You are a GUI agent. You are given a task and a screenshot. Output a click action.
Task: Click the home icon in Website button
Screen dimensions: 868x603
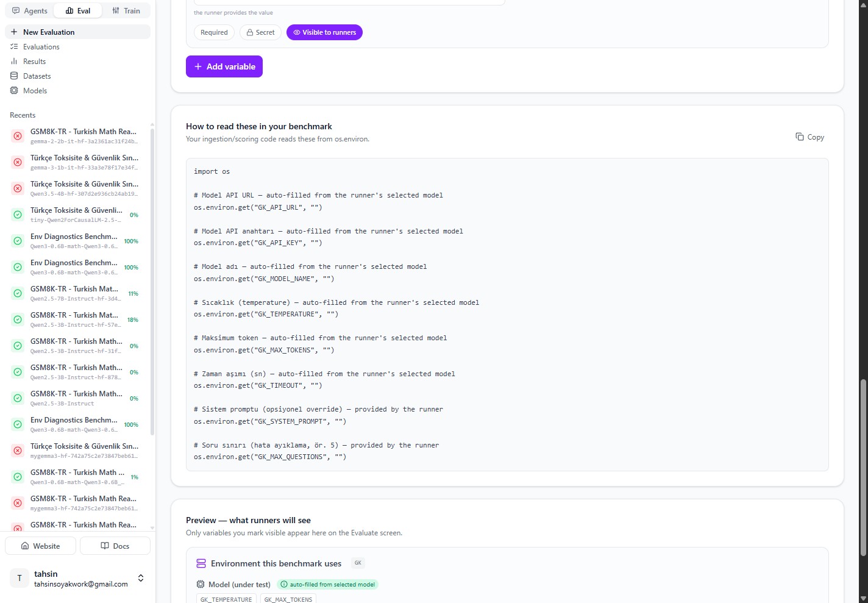25,546
